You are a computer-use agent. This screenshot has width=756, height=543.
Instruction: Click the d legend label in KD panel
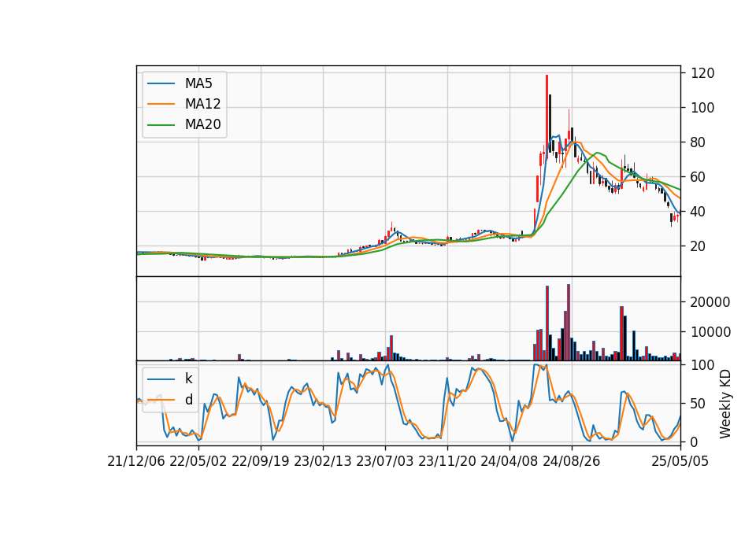[188, 400]
